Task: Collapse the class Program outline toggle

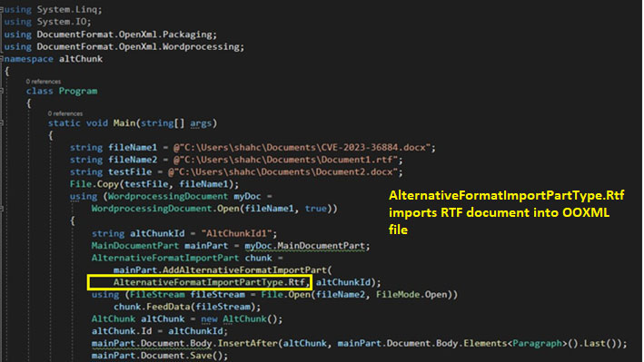Action: point(2,91)
